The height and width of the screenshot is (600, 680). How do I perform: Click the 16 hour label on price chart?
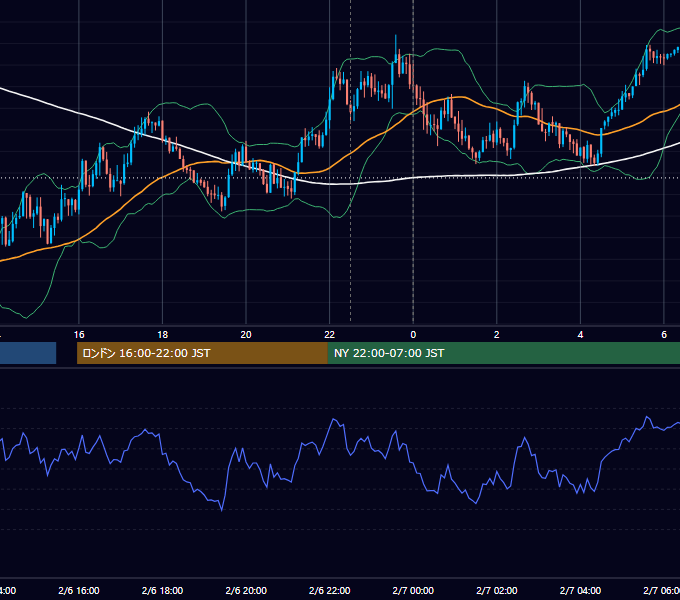(79, 335)
